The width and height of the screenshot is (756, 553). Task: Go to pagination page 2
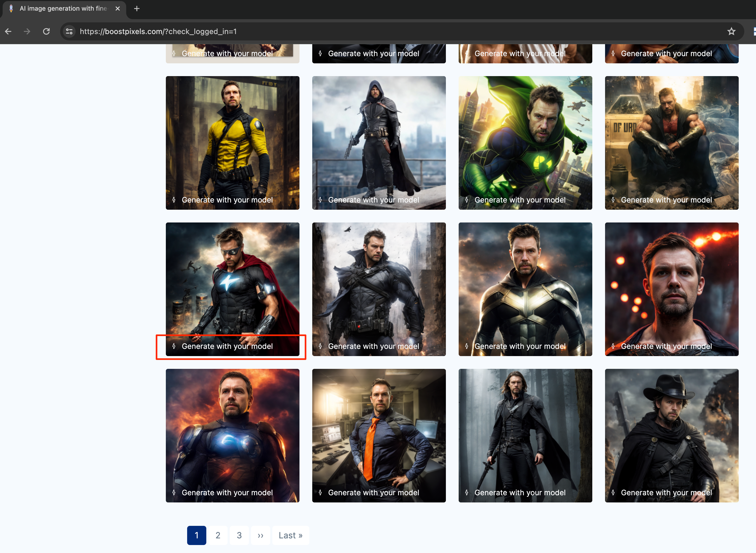click(x=218, y=535)
